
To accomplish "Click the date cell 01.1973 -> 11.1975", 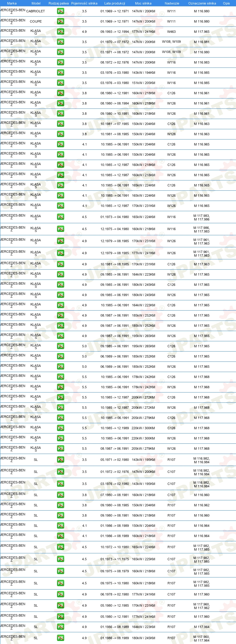I will pos(115,559).
